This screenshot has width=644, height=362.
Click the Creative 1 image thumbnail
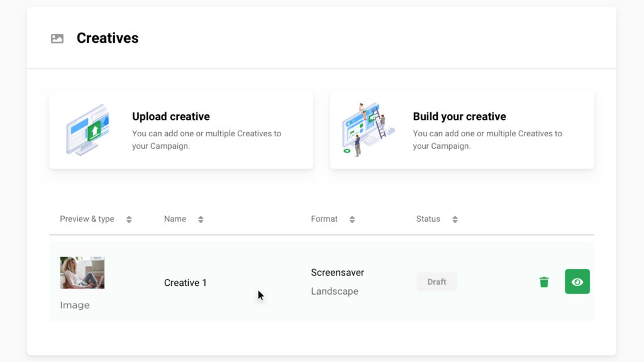tap(82, 272)
